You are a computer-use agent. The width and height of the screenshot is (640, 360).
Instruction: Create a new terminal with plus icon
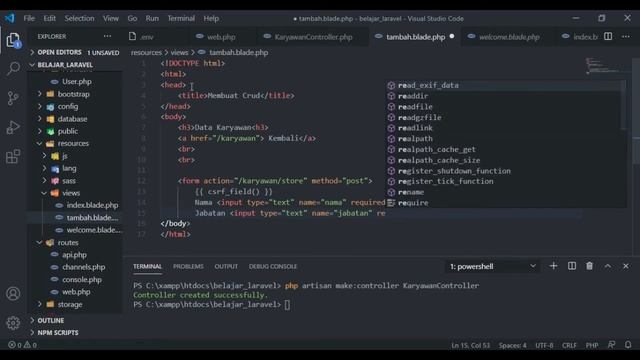coord(553,266)
